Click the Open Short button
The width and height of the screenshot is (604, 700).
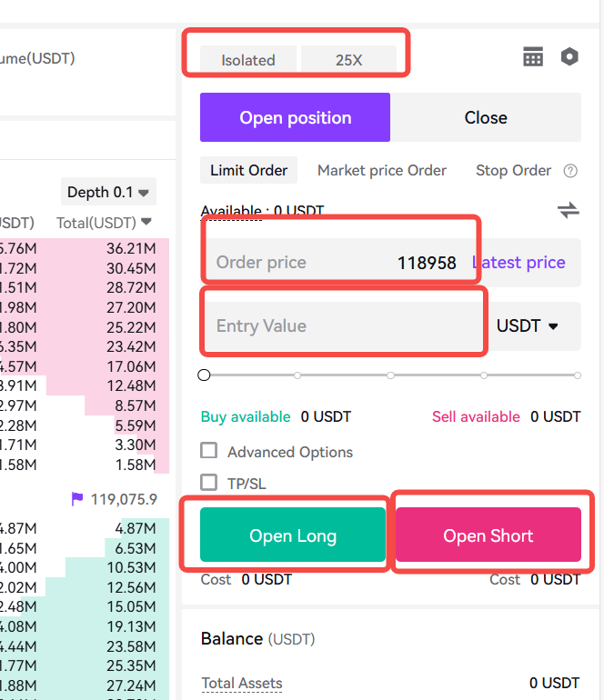click(488, 535)
